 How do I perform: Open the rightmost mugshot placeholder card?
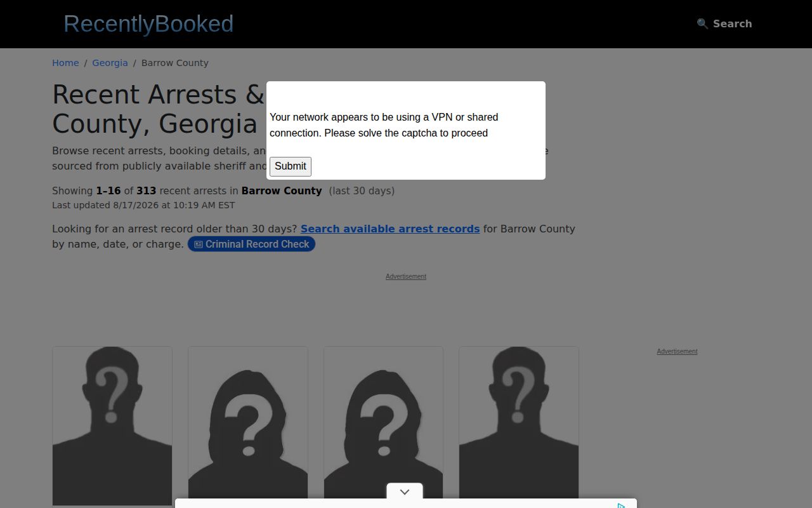(519, 426)
